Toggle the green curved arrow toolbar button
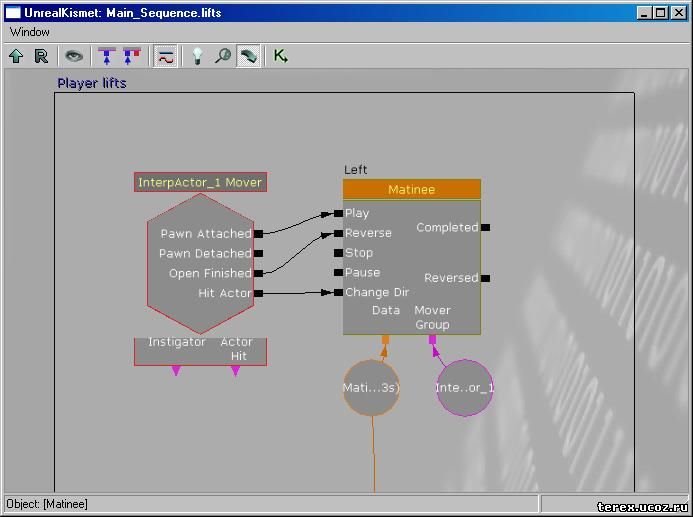This screenshot has height=517, width=693. tap(247, 56)
